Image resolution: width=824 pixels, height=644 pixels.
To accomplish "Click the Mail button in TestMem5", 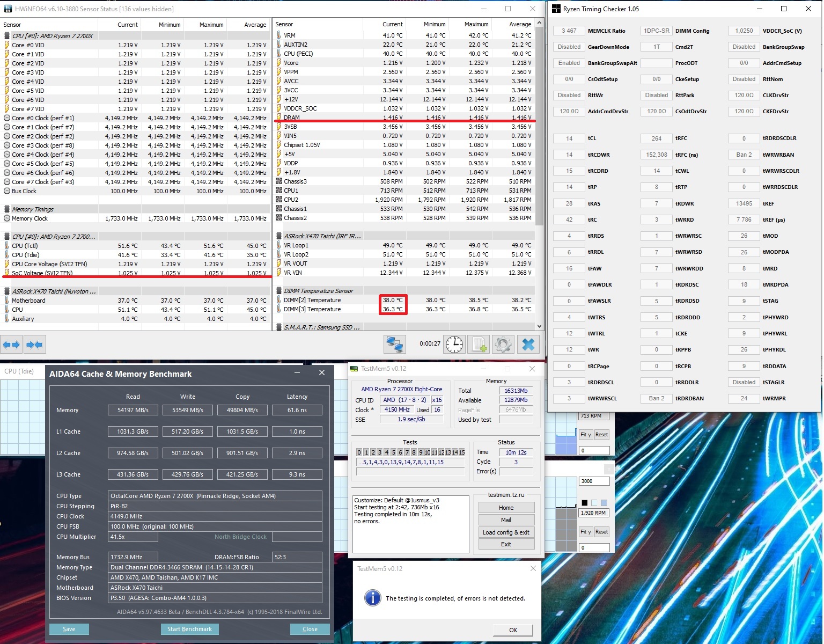I will [506, 520].
